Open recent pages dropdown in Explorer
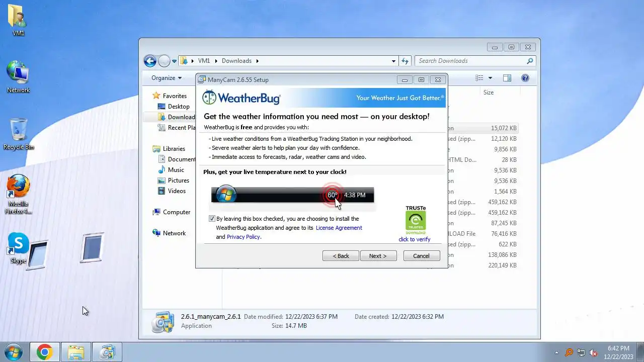Image resolution: width=644 pixels, height=362 pixels. click(x=175, y=61)
